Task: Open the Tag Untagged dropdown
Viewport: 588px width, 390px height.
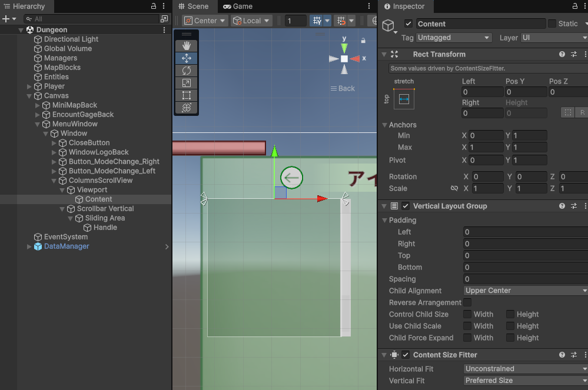Action: (454, 38)
